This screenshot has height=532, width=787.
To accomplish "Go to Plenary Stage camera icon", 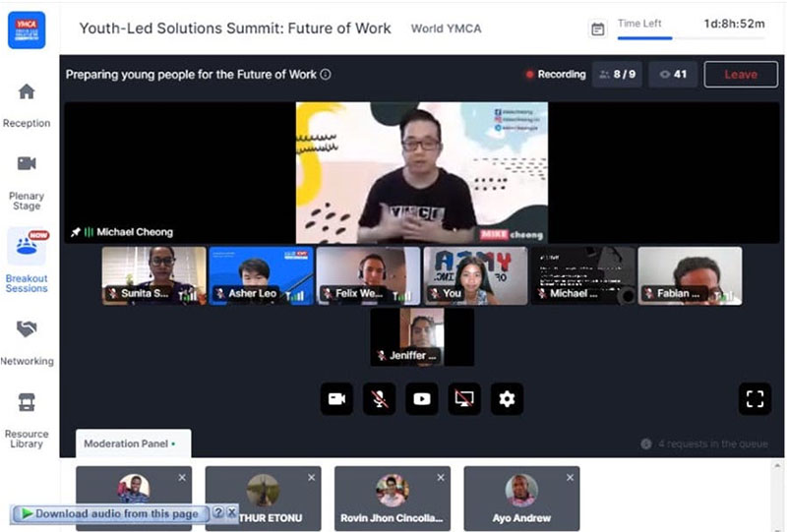I will pyautogui.click(x=27, y=163).
